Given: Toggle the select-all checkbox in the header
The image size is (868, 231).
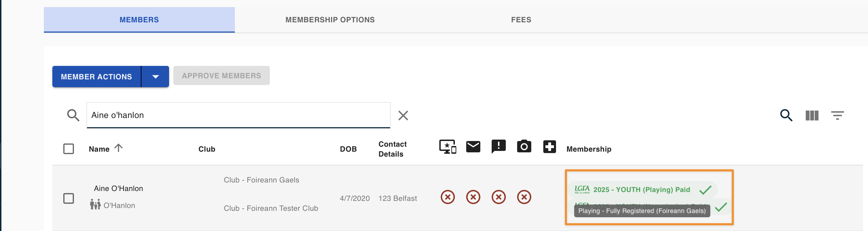Looking at the screenshot, I should click(69, 149).
